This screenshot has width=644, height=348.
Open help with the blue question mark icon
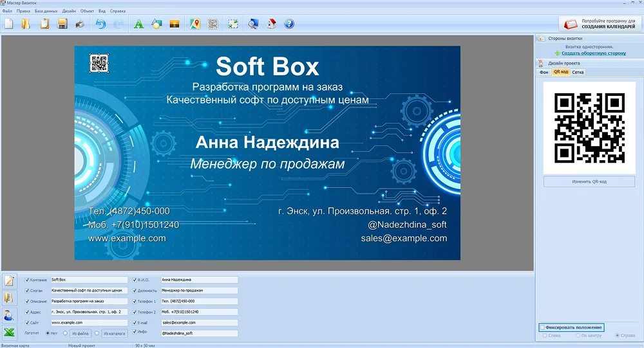tap(289, 24)
